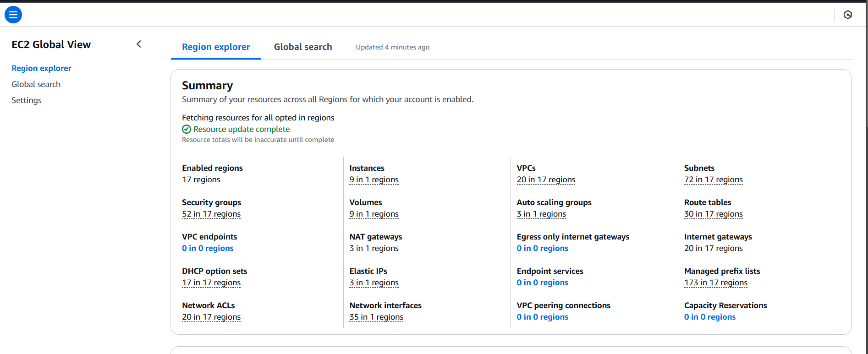The image size is (868, 354).
Task: Open Network interfaces 35 in 1 regions link
Action: point(376,317)
